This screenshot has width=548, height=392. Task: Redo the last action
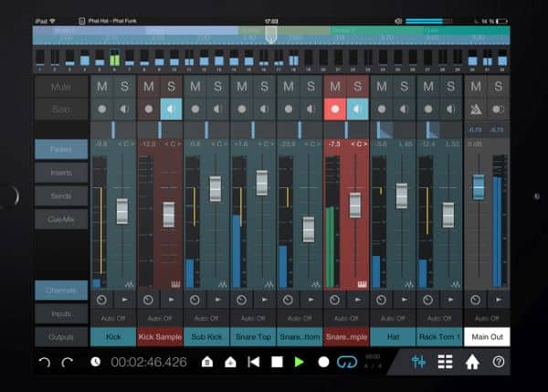[67, 362]
